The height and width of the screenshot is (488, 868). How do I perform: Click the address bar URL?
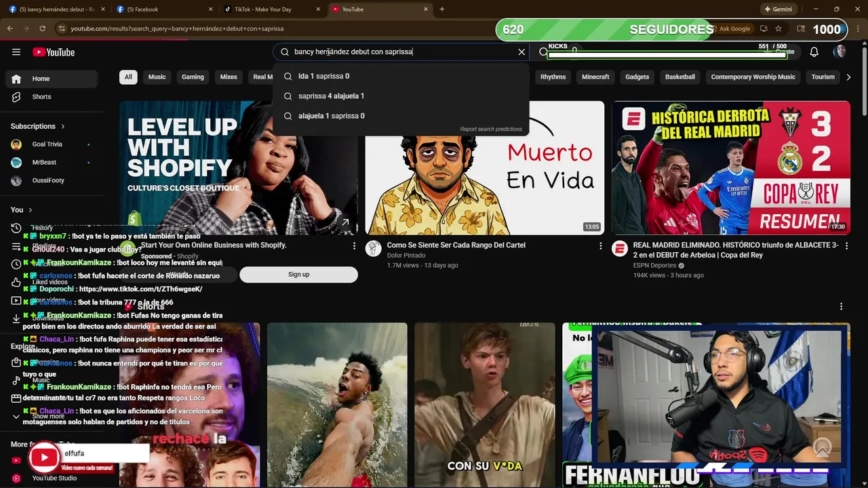click(178, 28)
